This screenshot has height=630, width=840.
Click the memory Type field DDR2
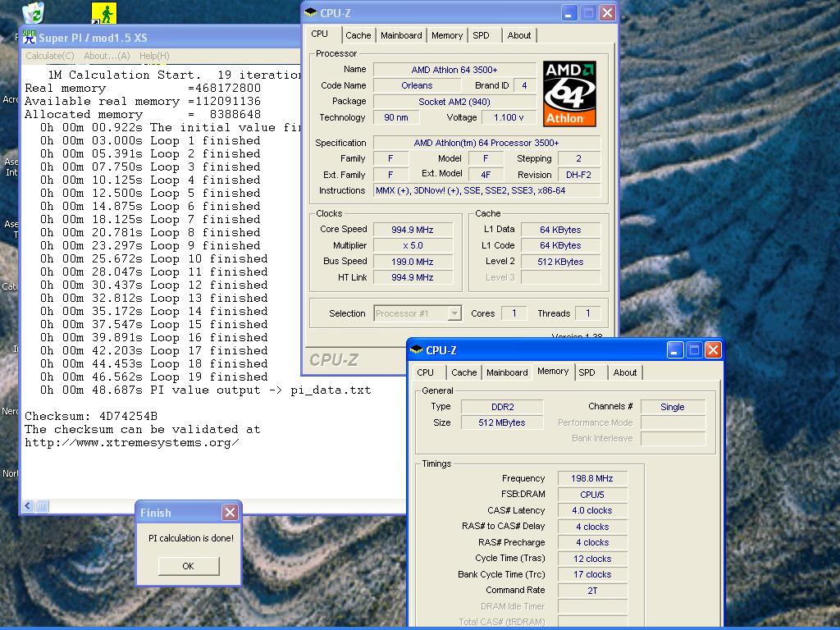tap(502, 407)
